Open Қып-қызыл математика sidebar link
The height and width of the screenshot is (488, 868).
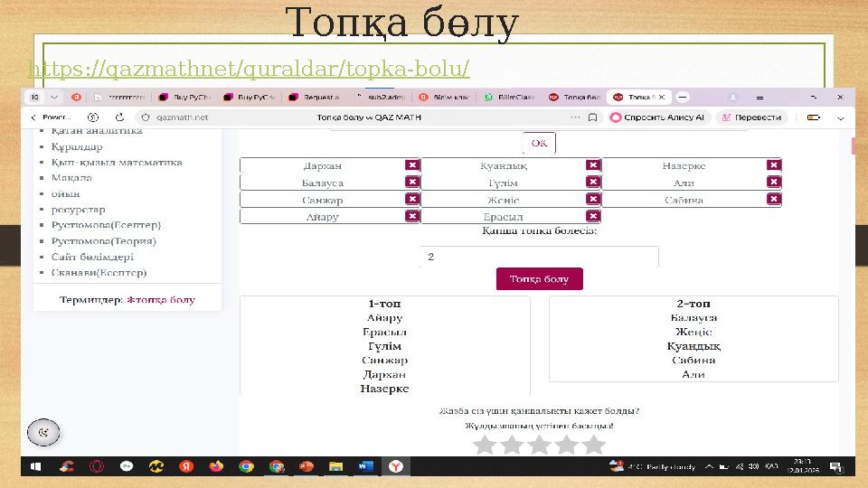click(x=117, y=162)
